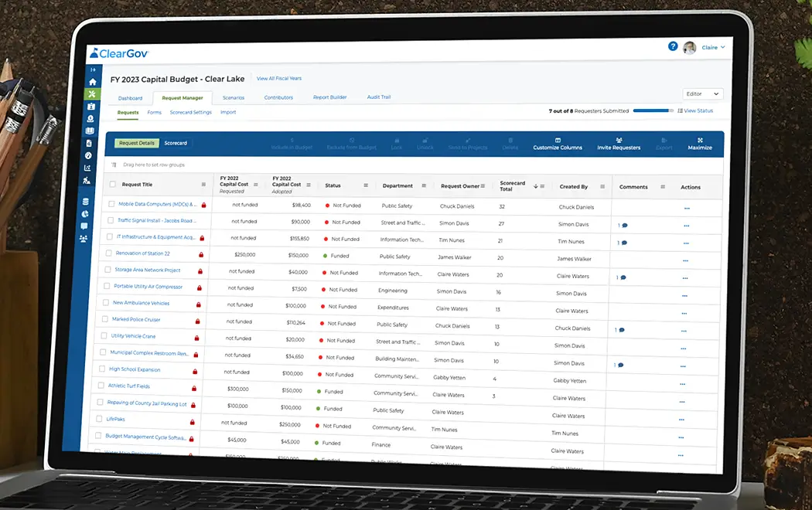The width and height of the screenshot is (812, 510).
Task: Open actions dots for Mobile Data Computers row
Action: [x=687, y=209]
